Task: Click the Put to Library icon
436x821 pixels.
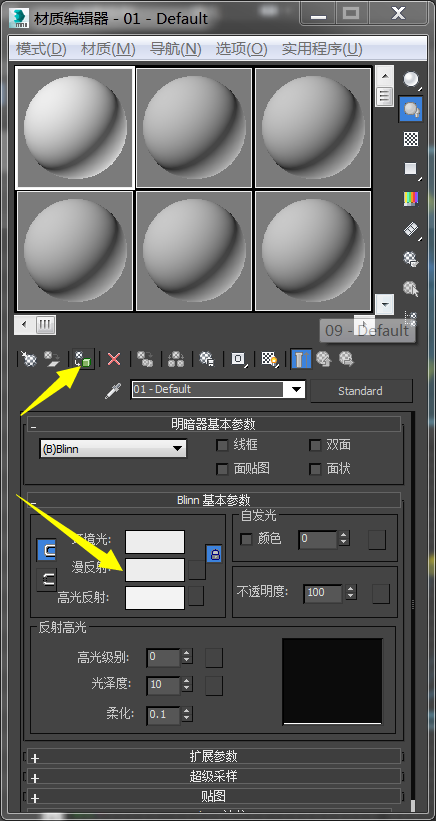Action: (207, 359)
